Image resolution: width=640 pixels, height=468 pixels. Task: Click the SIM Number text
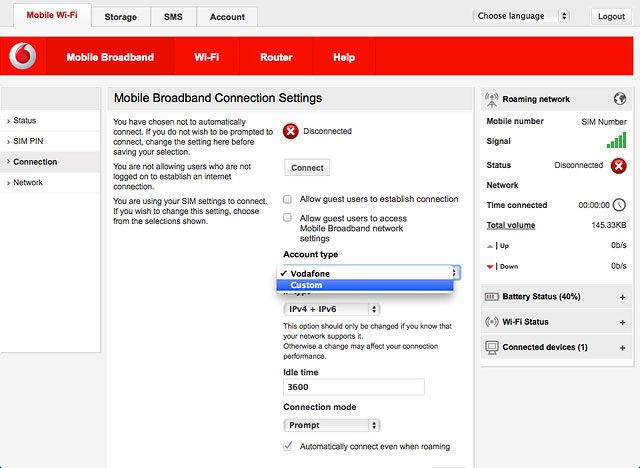point(604,122)
